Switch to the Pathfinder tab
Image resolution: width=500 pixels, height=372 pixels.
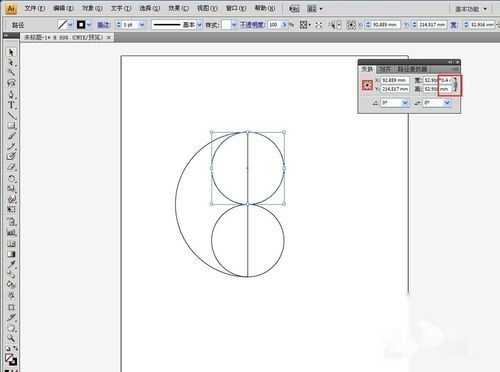pyautogui.click(x=412, y=69)
